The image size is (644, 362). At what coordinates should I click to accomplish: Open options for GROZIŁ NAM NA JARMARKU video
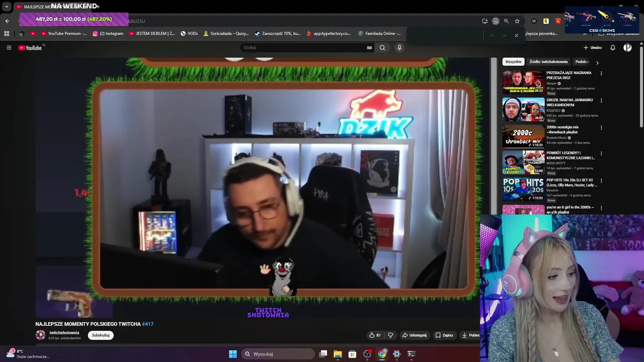pyautogui.click(x=601, y=101)
